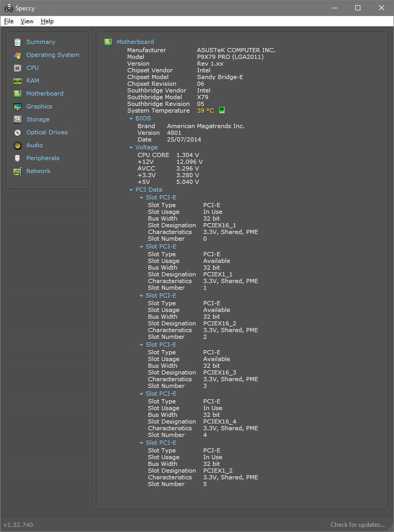View the Optical Drives section
This screenshot has height=532, width=394.
[47, 132]
